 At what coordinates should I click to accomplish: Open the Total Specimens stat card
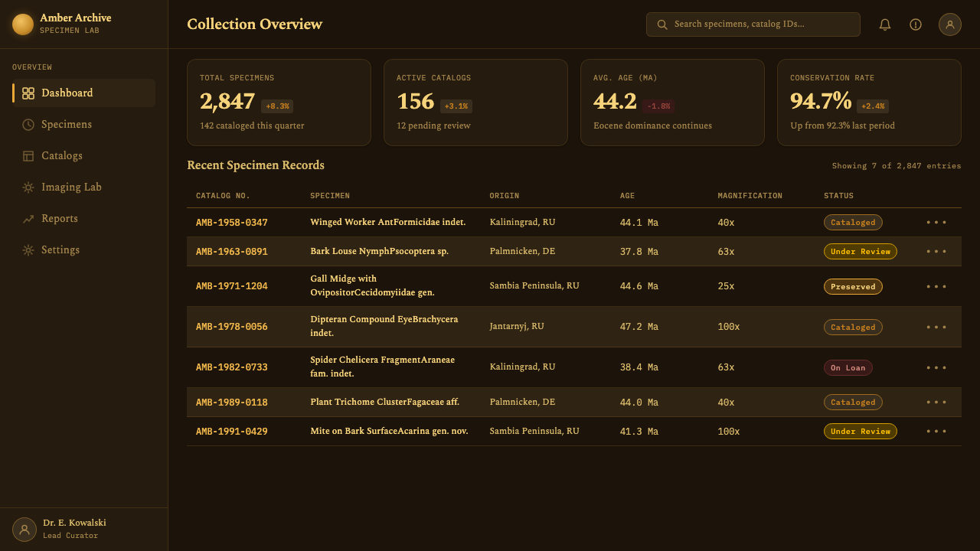[279, 103]
